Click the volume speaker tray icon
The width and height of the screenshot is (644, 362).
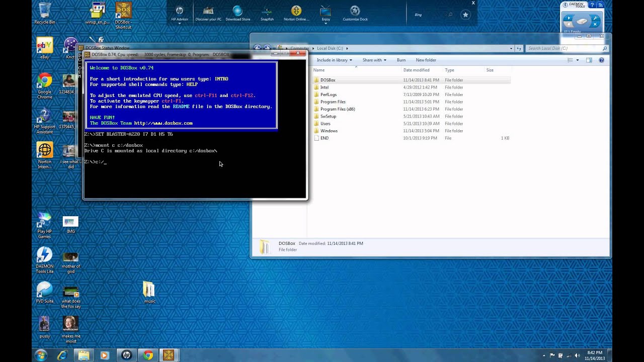coord(577,355)
